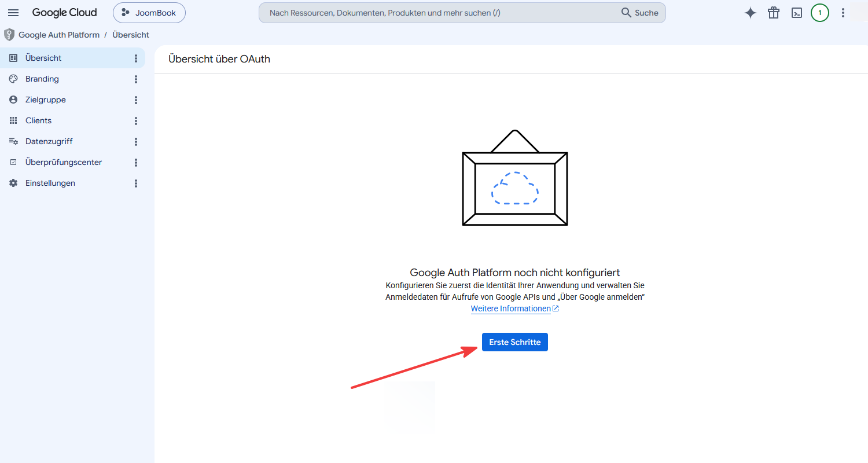Screen dimensions: 868x463
Task: Open the three-dot menu next to Branding
Action: coord(136,79)
